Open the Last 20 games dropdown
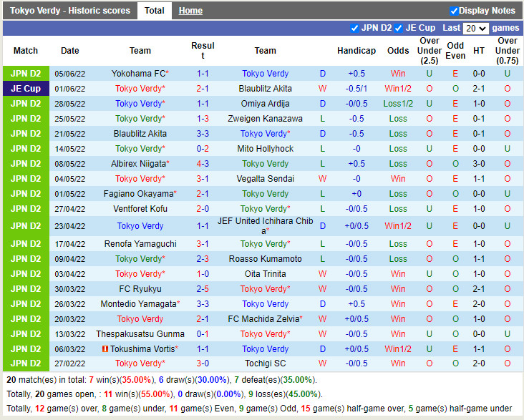Screen dimensions: 524x420 [x=475, y=29]
